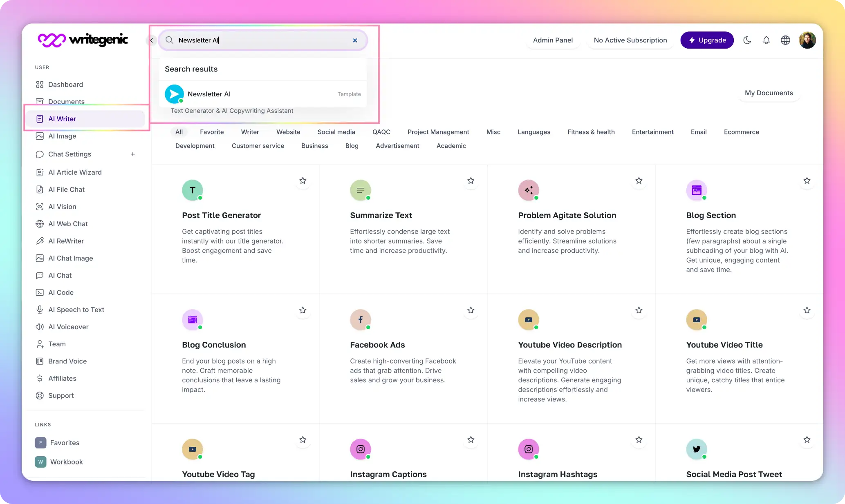Click the Newsletter AI search result
This screenshot has height=504, width=845.
262,94
